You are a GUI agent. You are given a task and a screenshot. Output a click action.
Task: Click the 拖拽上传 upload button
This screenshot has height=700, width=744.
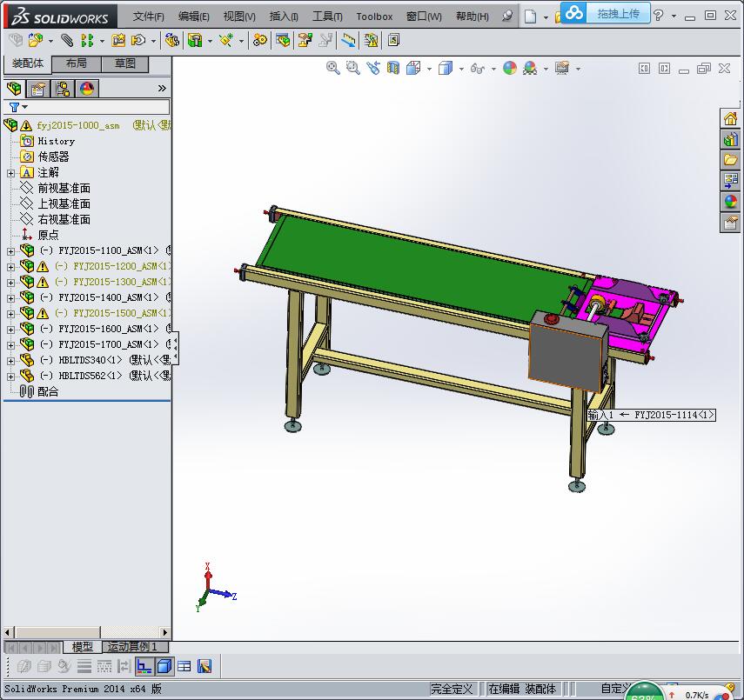[608, 14]
